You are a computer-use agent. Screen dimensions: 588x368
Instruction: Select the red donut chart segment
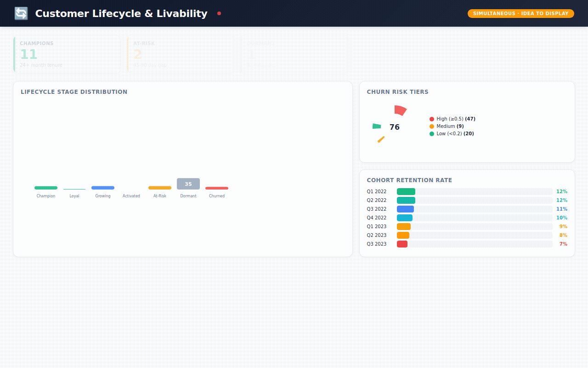(x=400, y=110)
